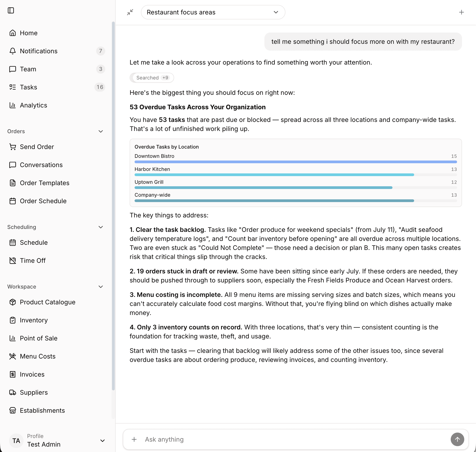Image resolution: width=476 pixels, height=452 pixels.
Task: Click the Time Off calendar icon
Action: tap(13, 261)
